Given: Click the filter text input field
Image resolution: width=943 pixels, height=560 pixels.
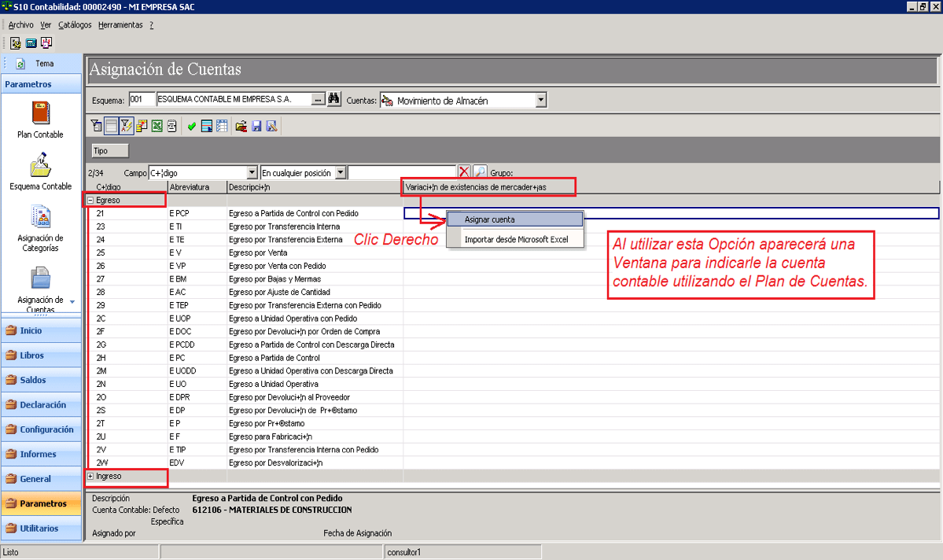Looking at the screenshot, I should [x=403, y=172].
